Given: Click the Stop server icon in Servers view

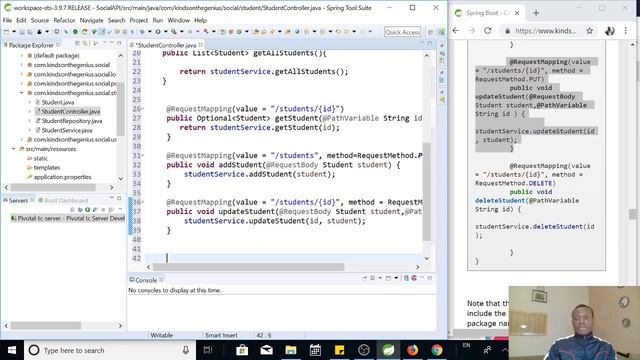Looking at the screenshot, I should (103, 209).
